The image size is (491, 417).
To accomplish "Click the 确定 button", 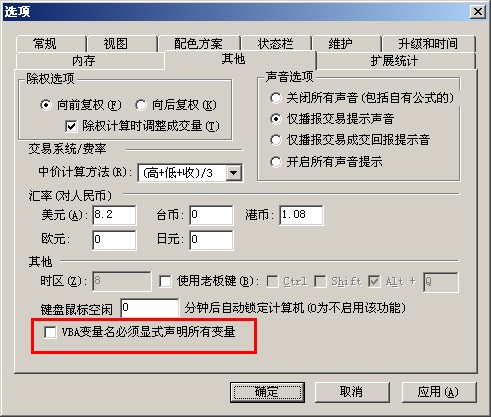I will click(267, 392).
